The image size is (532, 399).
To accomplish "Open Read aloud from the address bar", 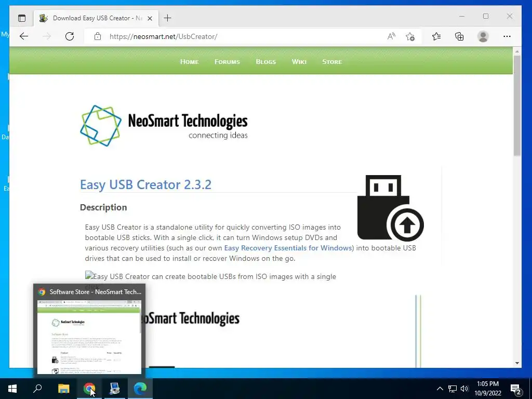I will click(391, 36).
